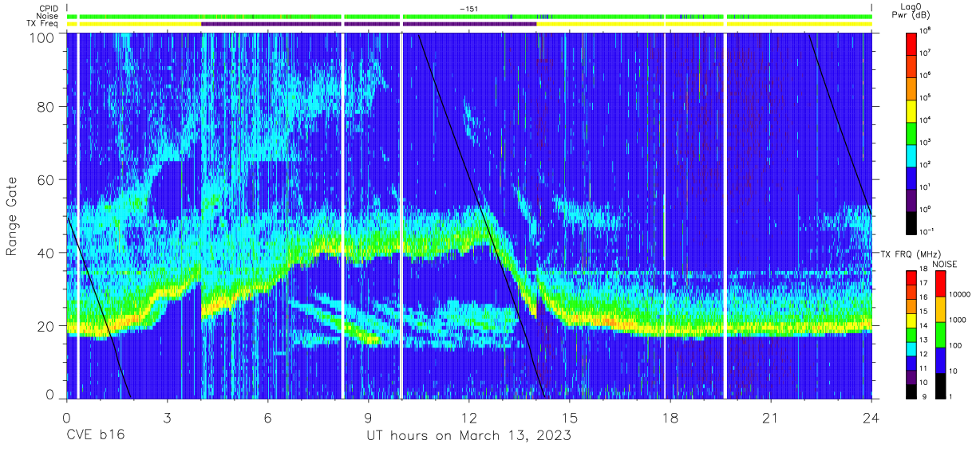Click the '1000' label on the NOISE scale
This screenshot has width=980, height=452.
pos(958,320)
